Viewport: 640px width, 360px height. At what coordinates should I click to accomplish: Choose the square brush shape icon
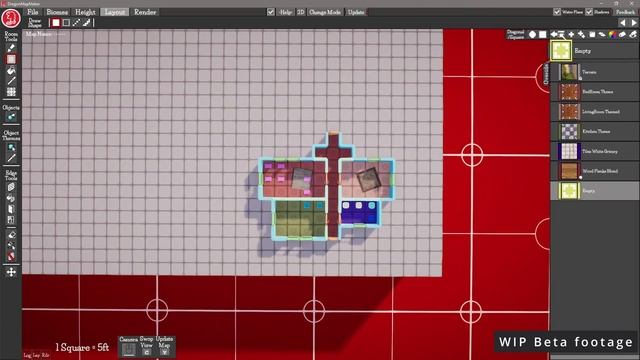(x=542, y=35)
